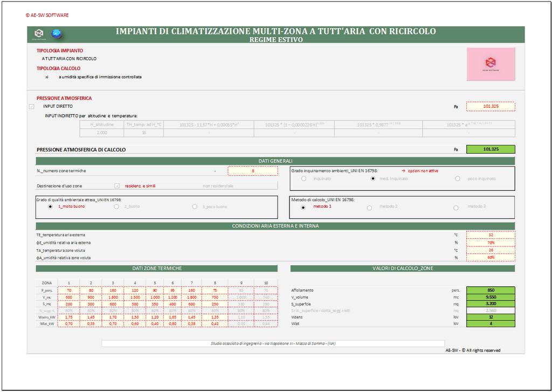Click the zone 1 P_pers. cell
The image size is (552, 392).
coord(68,291)
